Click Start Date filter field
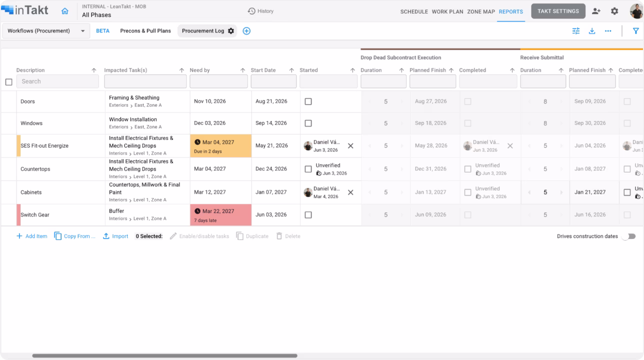 coord(273,81)
